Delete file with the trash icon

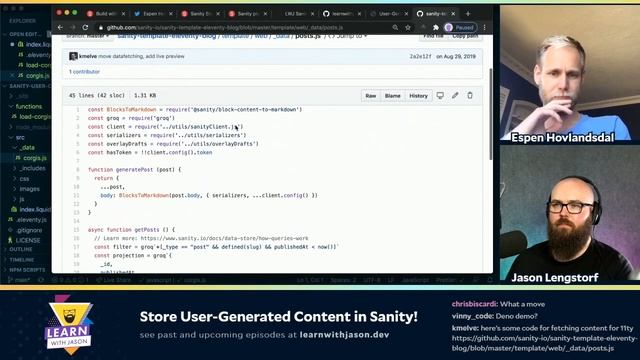tap(470, 96)
